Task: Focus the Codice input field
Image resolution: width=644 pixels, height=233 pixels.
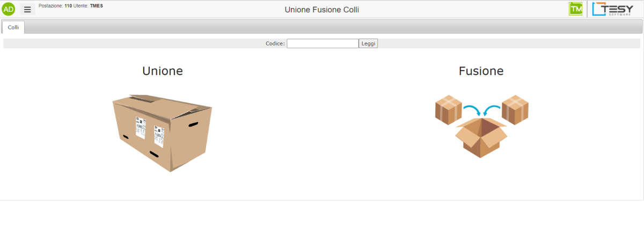Action: pos(323,44)
